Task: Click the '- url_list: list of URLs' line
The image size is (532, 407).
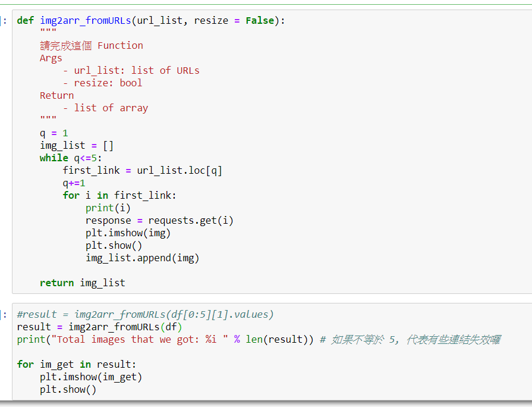Action: [x=131, y=71]
